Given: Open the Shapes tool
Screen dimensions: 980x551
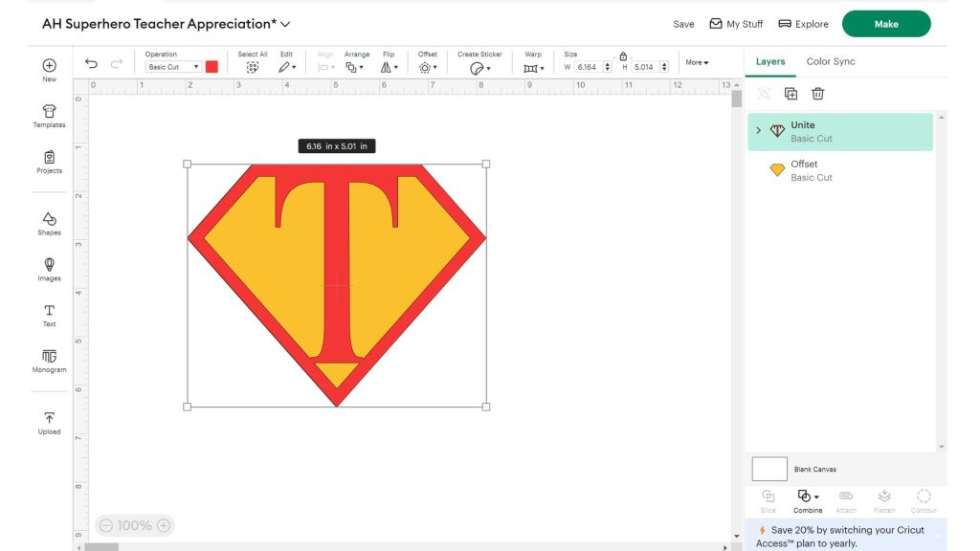Looking at the screenshot, I should click(x=50, y=223).
